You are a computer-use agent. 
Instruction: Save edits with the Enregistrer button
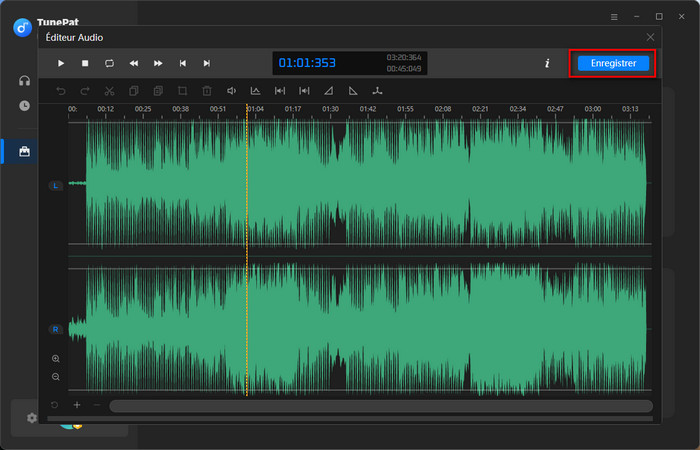point(613,63)
